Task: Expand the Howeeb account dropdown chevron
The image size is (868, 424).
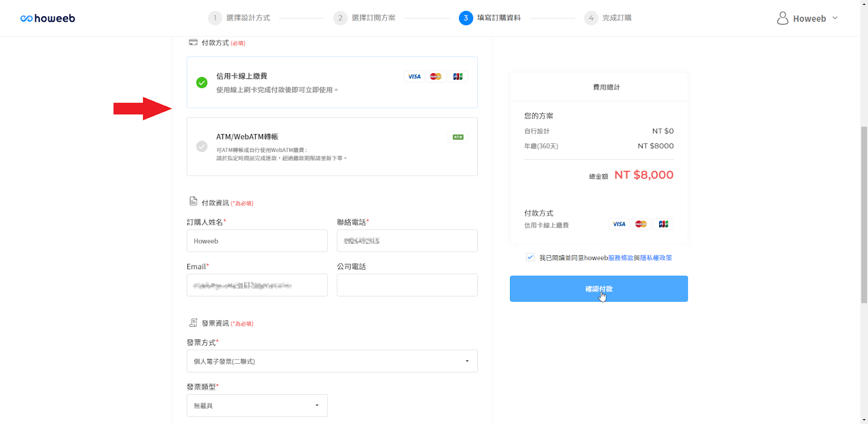Action: [x=835, y=18]
